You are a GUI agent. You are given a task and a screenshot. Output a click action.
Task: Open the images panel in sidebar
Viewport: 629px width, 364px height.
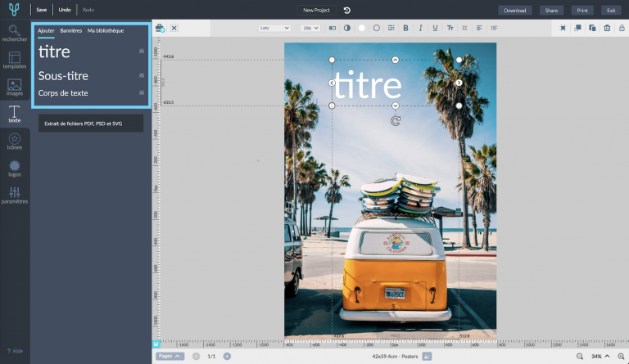(14, 86)
